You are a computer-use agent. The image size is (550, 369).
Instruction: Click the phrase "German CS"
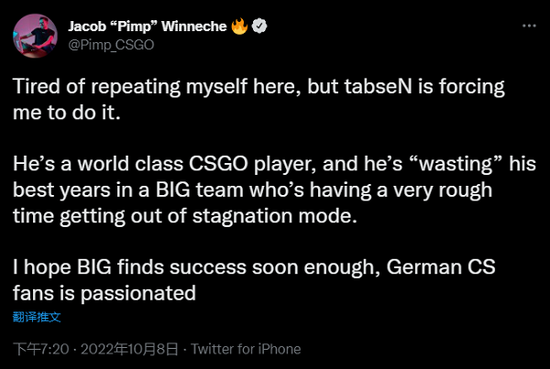click(441, 267)
